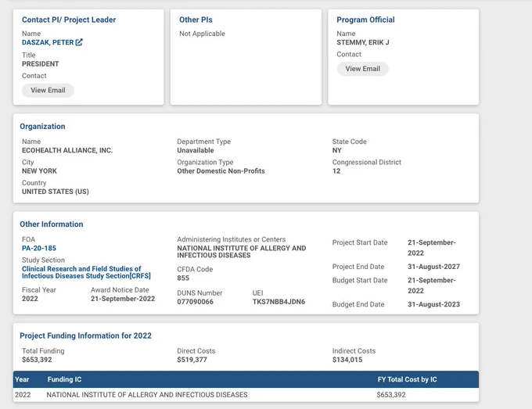Click the Year column header
This screenshot has width=532, height=409.
[22, 379]
